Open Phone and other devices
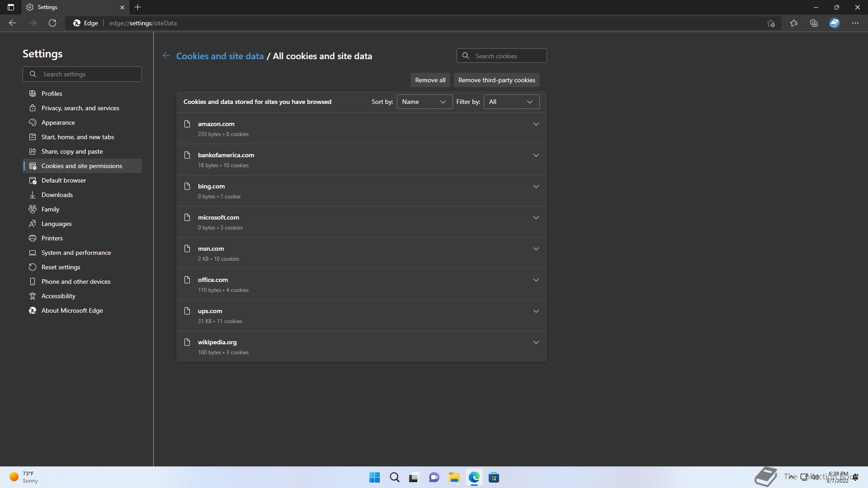Viewport: 868px width, 488px height. (82, 282)
